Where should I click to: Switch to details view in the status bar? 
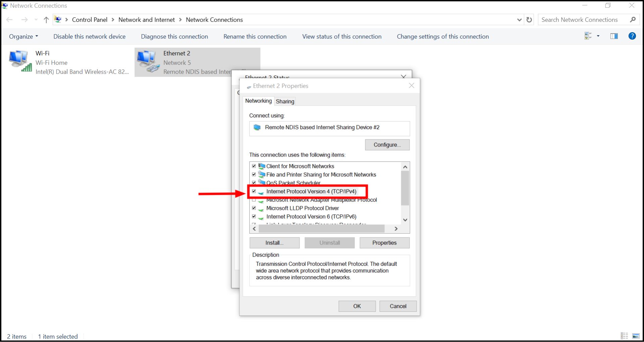(624, 336)
